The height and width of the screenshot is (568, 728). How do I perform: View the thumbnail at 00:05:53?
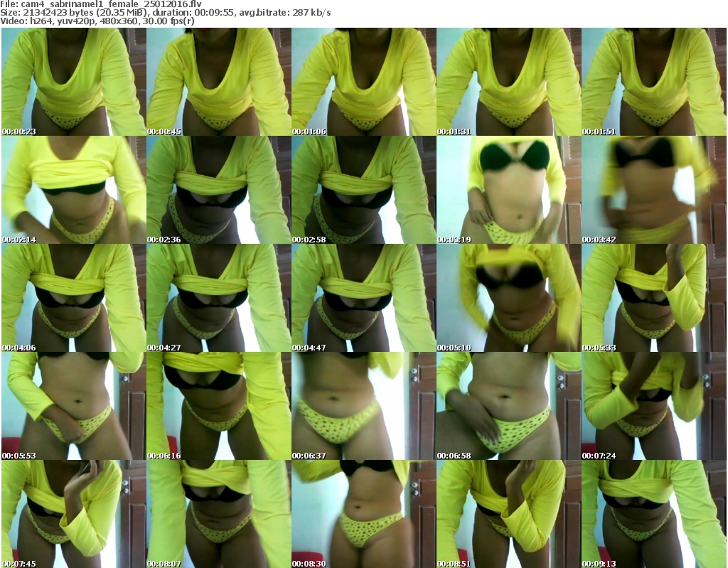coord(74,406)
